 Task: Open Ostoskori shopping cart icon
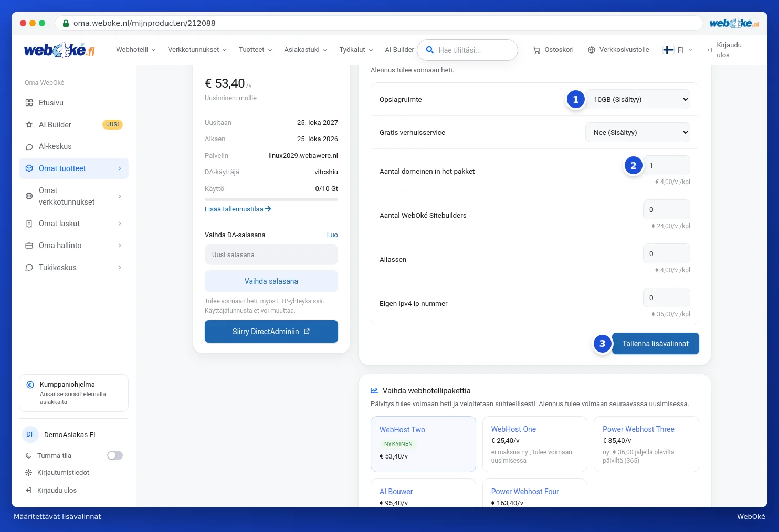click(536, 50)
